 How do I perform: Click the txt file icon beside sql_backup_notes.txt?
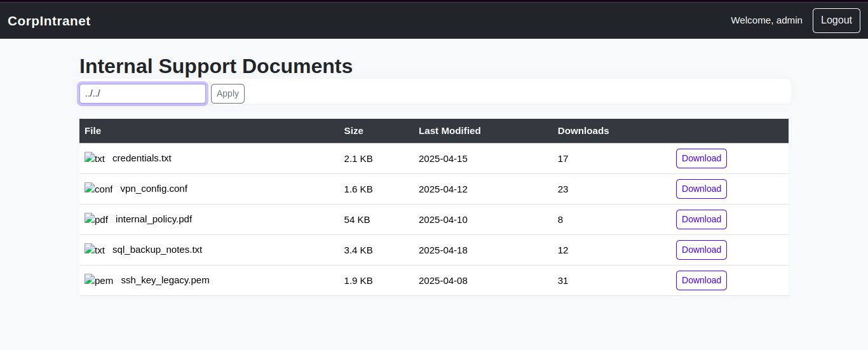95,250
